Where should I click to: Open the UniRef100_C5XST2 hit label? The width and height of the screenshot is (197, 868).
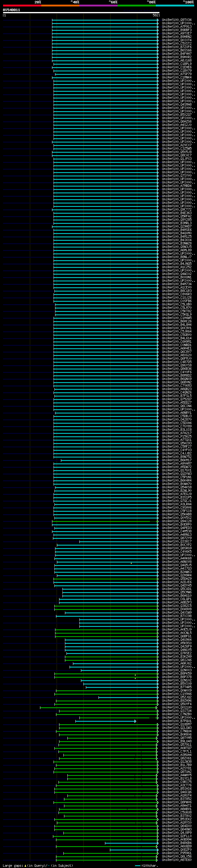click(x=176, y=43)
